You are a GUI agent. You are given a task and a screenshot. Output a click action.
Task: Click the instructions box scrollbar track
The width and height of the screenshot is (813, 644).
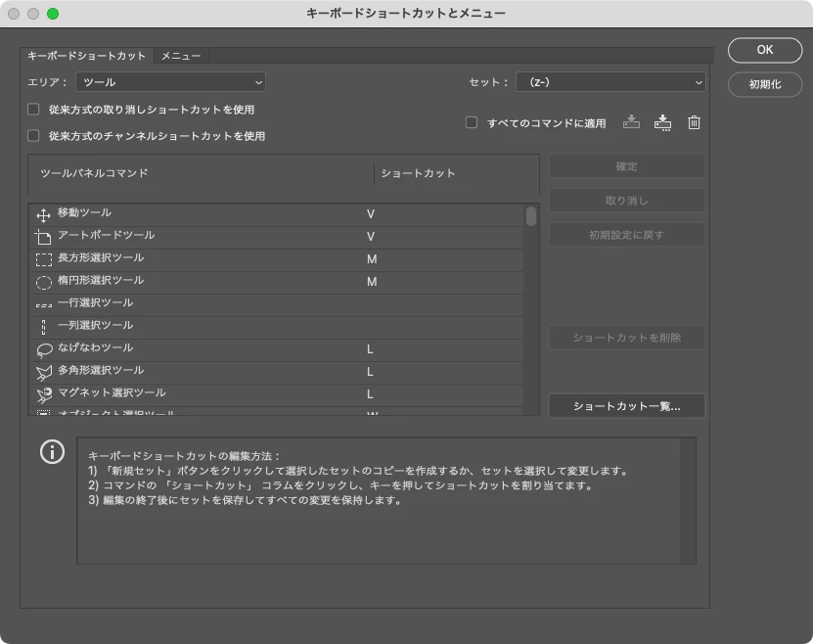point(688,501)
